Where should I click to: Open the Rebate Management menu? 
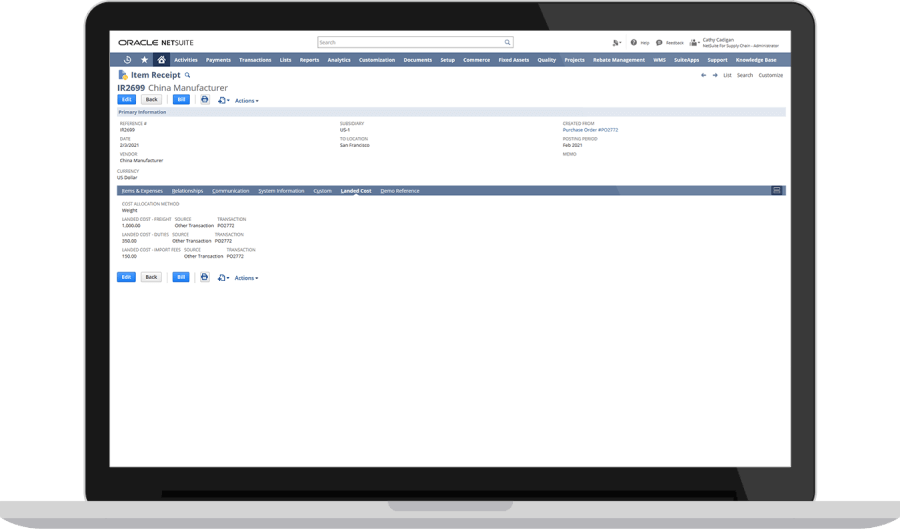(619, 60)
